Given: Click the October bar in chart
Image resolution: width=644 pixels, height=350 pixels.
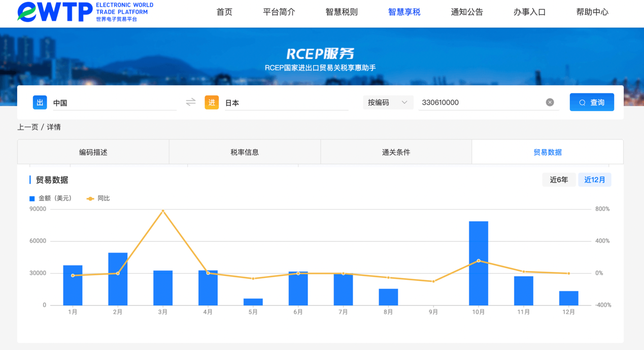Looking at the screenshot, I should click(478, 264).
